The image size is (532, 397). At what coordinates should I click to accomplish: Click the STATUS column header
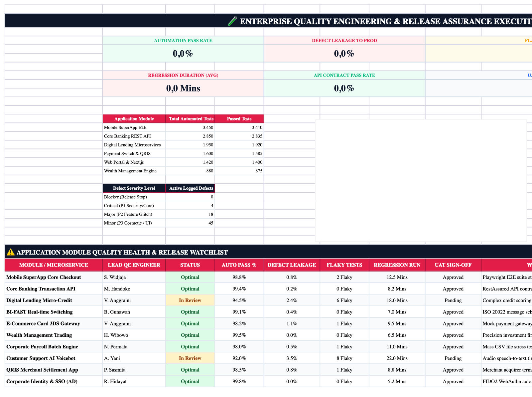(190, 265)
